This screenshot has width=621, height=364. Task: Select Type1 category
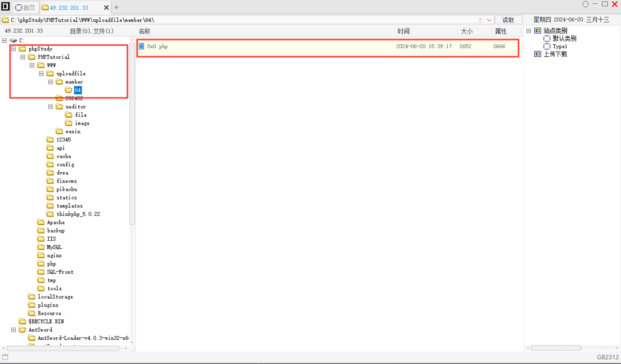click(560, 46)
